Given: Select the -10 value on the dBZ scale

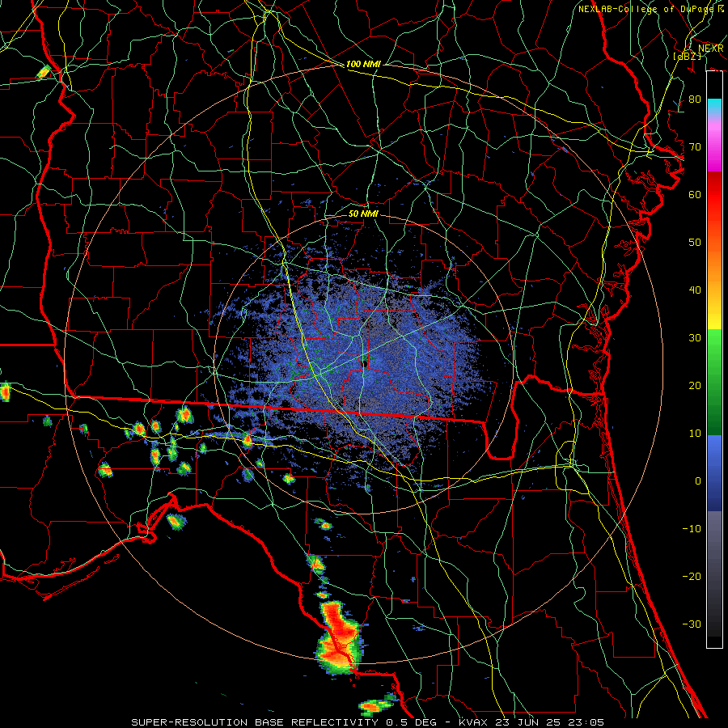Looking at the screenshot, I should point(692,528).
